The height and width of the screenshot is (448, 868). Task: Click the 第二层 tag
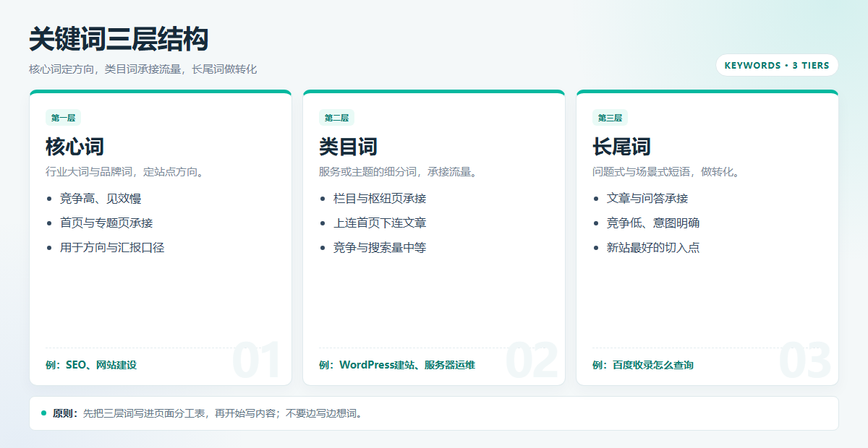[336, 118]
